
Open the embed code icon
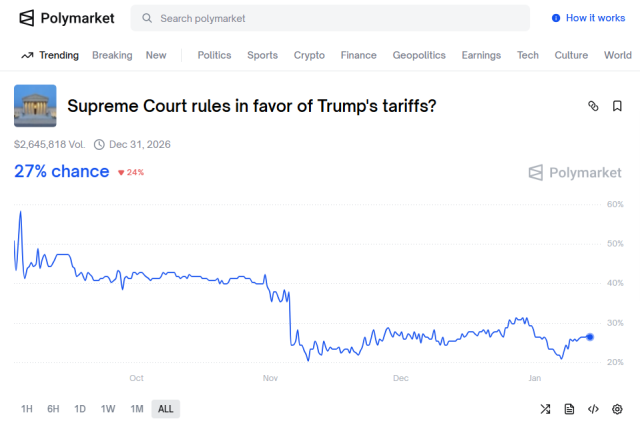(x=593, y=409)
